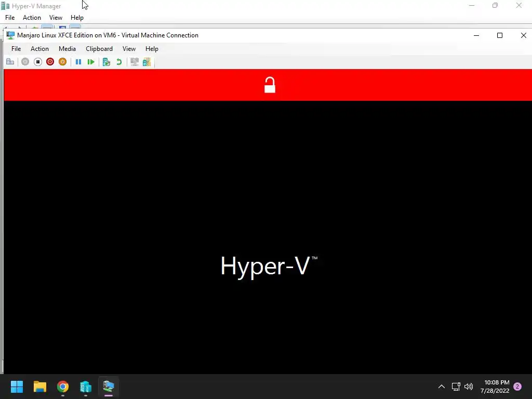Close the Virtual Machine Connection window
The width and height of the screenshot is (532, 399).
coord(523,35)
